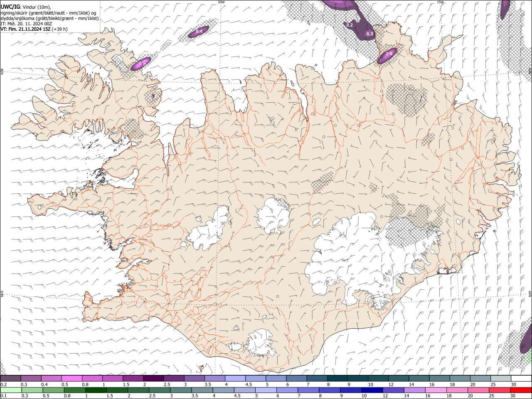Click the "20W" longitude label
The width and height of the screenshot is (532, 399).
[x=221, y=2]
